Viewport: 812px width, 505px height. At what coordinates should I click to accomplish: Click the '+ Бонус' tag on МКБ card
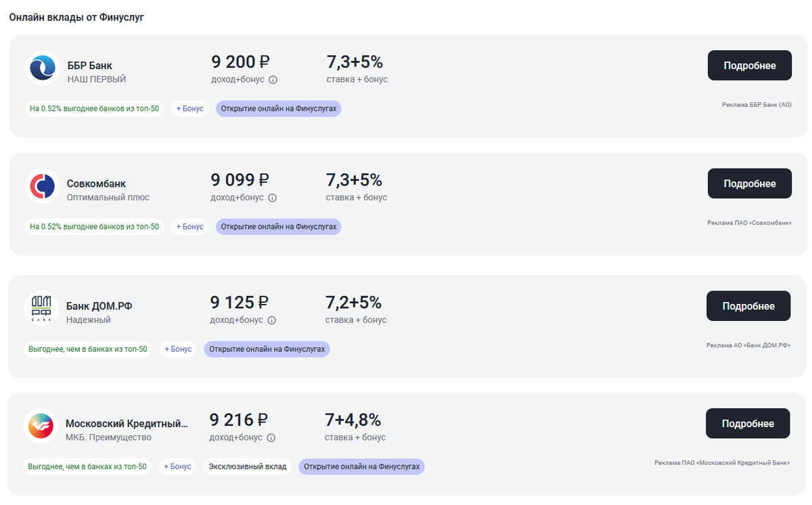click(x=178, y=466)
